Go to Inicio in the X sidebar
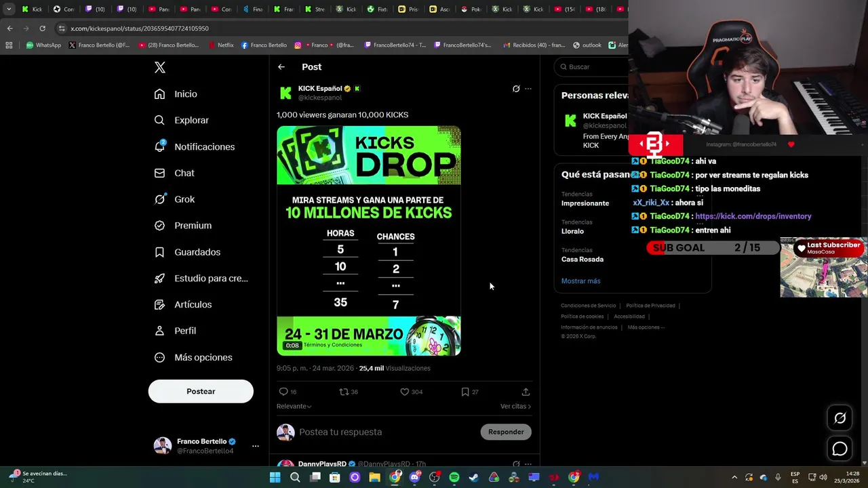This screenshot has width=868, height=488. click(176, 94)
